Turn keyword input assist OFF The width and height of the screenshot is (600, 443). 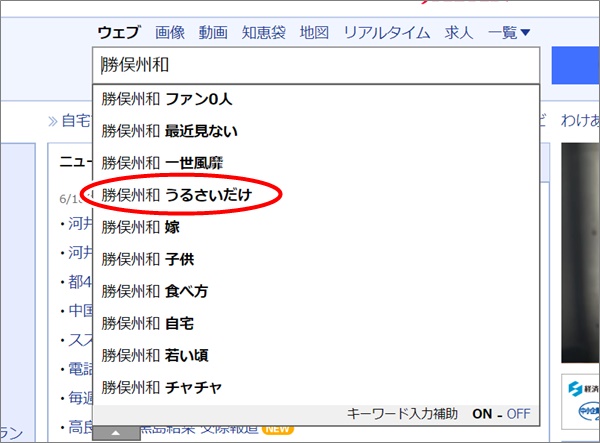pyautogui.click(x=519, y=413)
